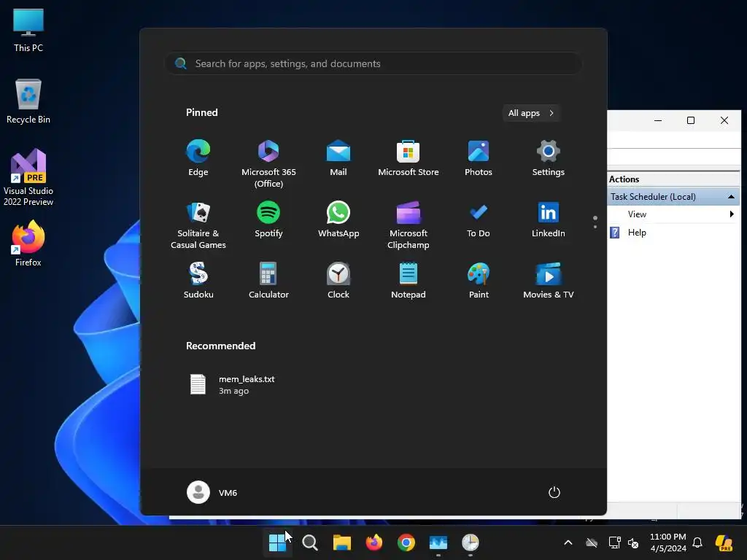Launch Microsoft Clipchamp

[x=409, y=225]
